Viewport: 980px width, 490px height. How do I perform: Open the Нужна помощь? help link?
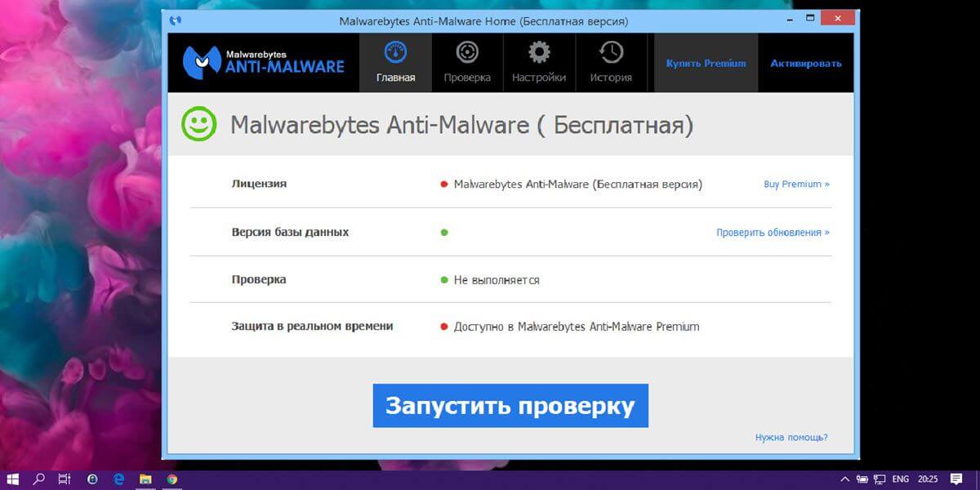[x=791, y=437]
